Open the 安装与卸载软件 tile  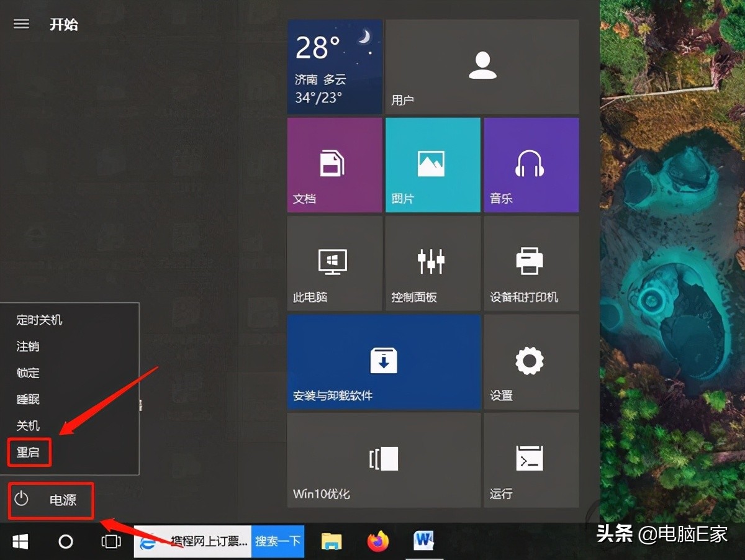[x=384, y=362]
